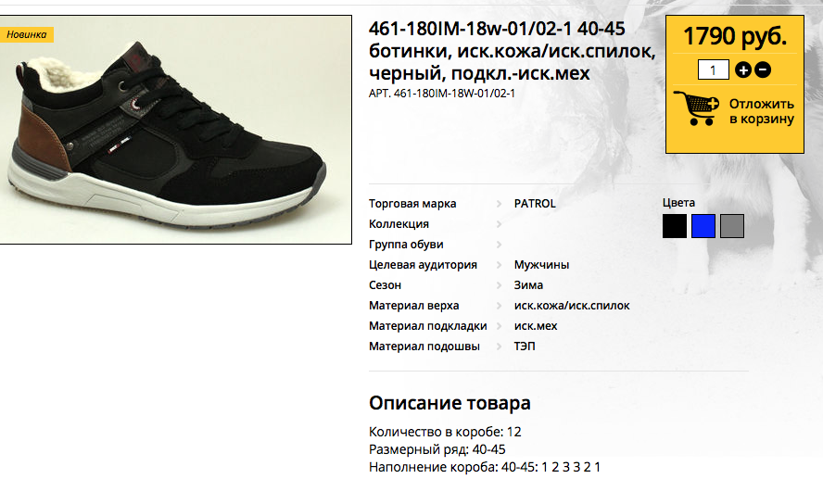Image resolution: width=823 pixels, height=504 pixels.
Task: Click the product title heading
Action: click(513, 51)
